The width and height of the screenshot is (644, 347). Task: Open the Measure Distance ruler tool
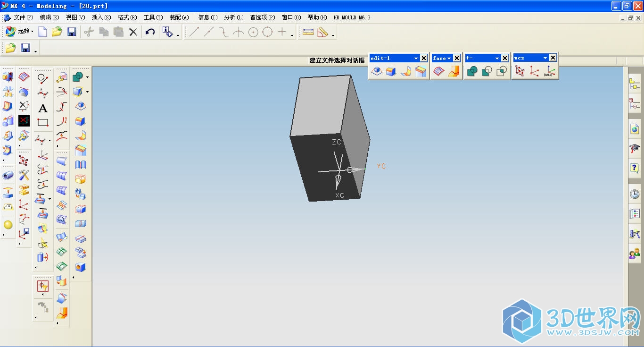pyautogui.click(x=308, y=32)
